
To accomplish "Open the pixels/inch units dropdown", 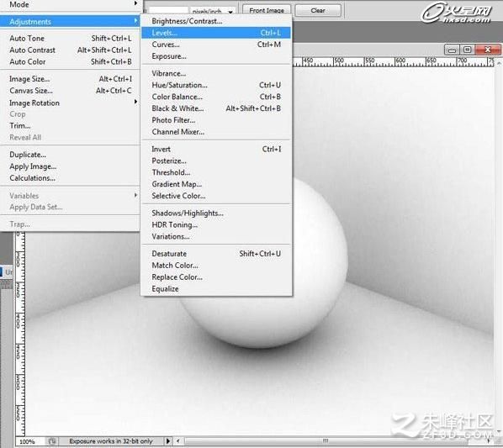I will click(213, 11).
